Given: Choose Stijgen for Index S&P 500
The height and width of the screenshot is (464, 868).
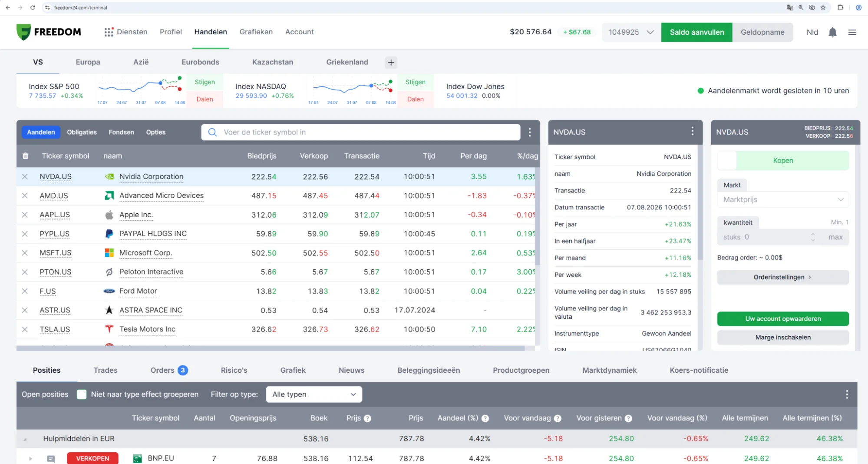Looking at the screenshot, I should click(x=205, y=82).
